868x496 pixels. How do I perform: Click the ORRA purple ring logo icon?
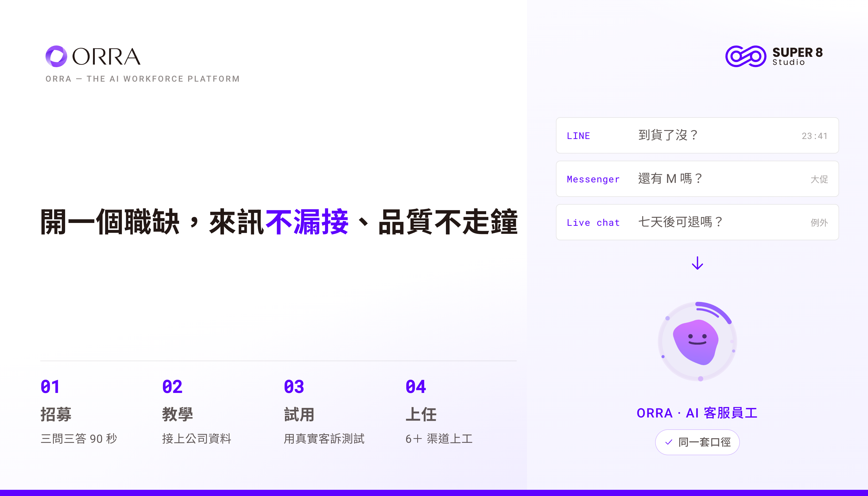click(x=56, y=56)
